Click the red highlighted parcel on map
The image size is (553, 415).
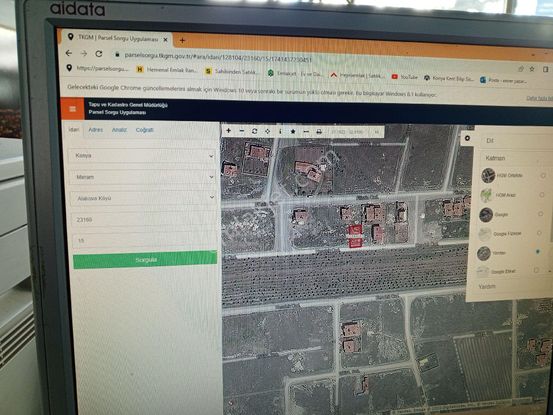coord(355,237)
